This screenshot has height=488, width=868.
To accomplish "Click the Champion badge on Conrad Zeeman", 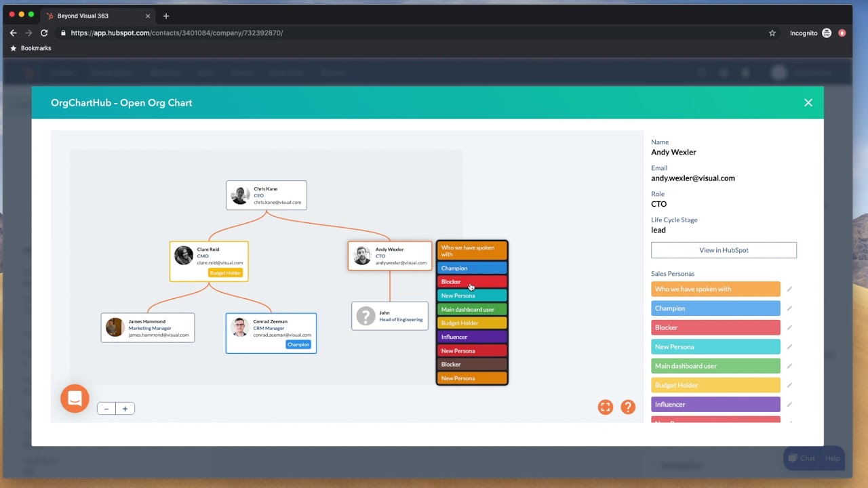I will pos(298,344).
